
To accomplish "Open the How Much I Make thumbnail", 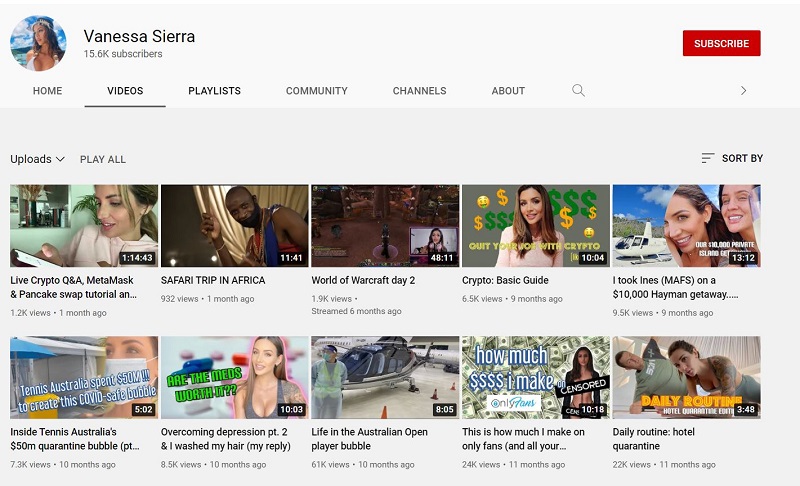I will 536,377.
